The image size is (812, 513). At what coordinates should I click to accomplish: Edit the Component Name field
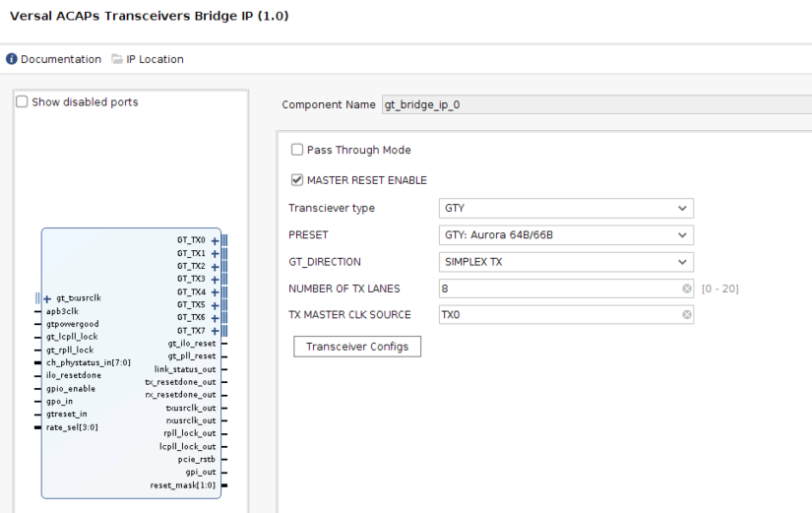pos(596,104)
